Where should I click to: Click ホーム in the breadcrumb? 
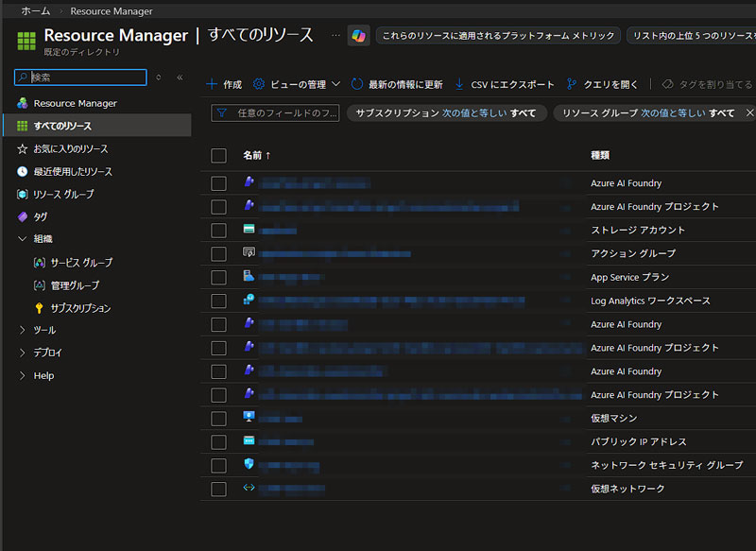34,10
